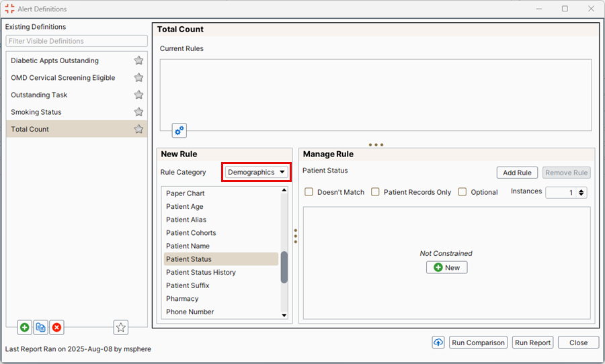Click the green add new definition icon

[x=25, y=327]
